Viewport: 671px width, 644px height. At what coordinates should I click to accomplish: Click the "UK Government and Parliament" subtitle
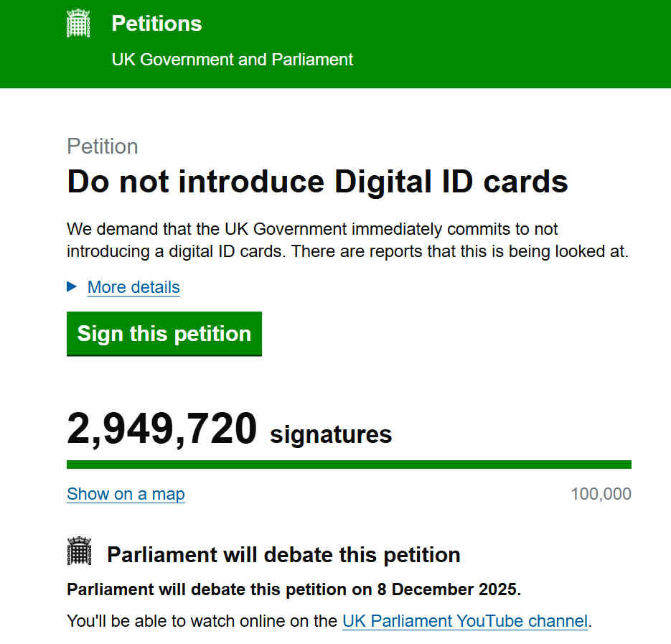[231, 60]
